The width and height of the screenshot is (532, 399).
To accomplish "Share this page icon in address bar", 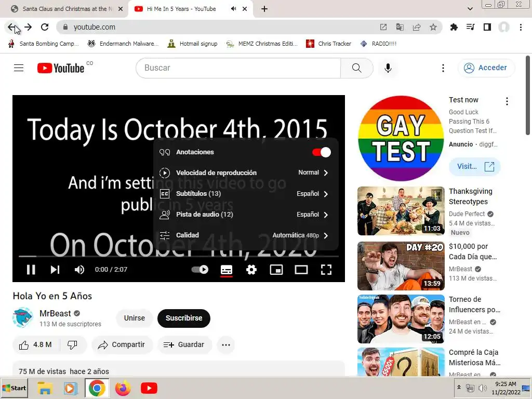I will [x=417, y=27].
